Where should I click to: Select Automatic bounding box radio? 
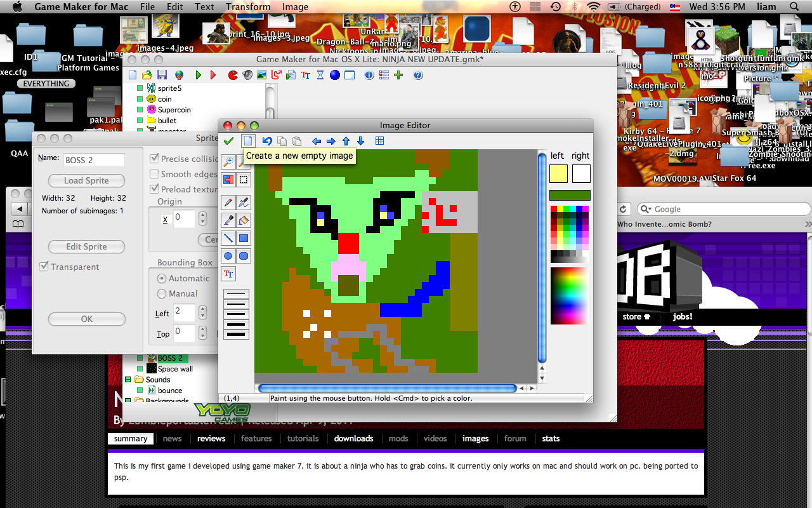tap(162, 278)
